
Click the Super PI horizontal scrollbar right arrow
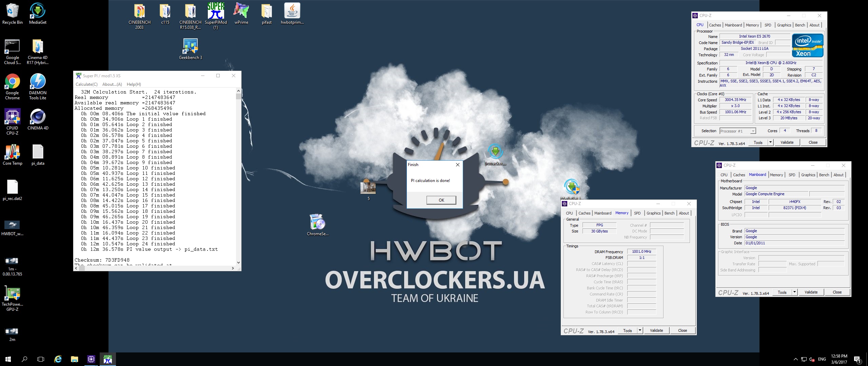click(233, 268)
